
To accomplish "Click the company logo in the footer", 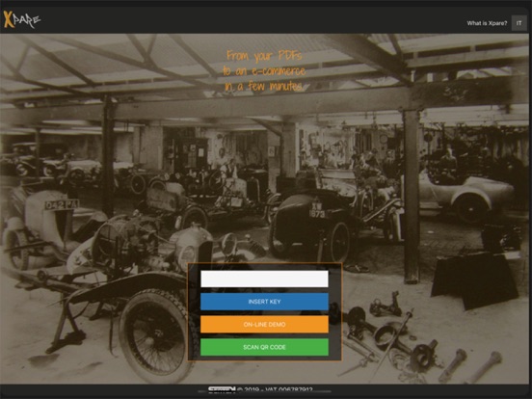I will coord(222,389).
